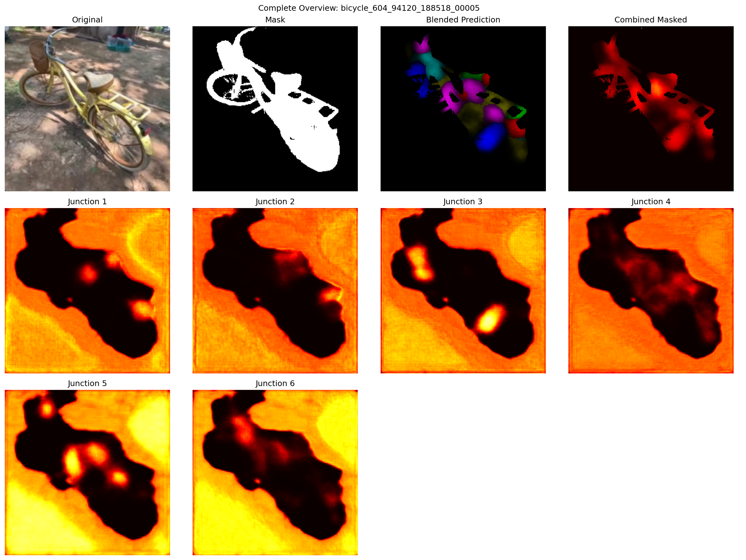Click the 'Junction 4' label
746x560 pixels.
[x=651, y=202]
